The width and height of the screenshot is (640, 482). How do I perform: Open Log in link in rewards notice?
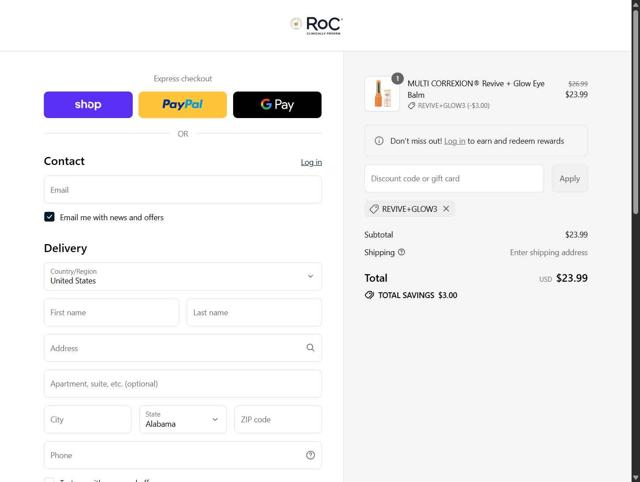click(x=454, y=141)
